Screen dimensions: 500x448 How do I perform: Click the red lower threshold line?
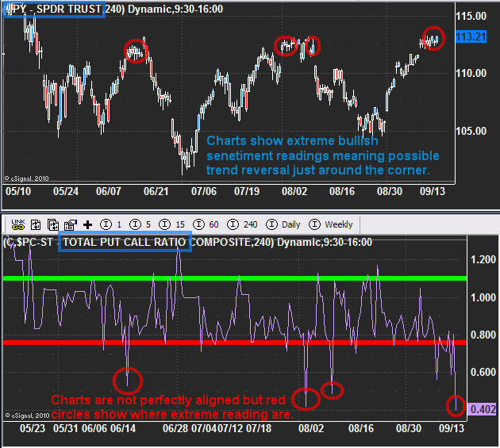point(238,343)
